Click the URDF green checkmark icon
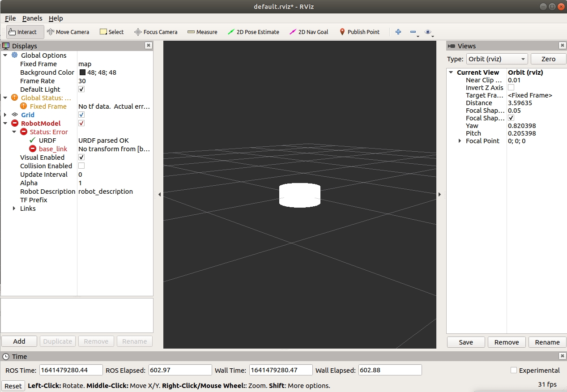 point(32,140)
